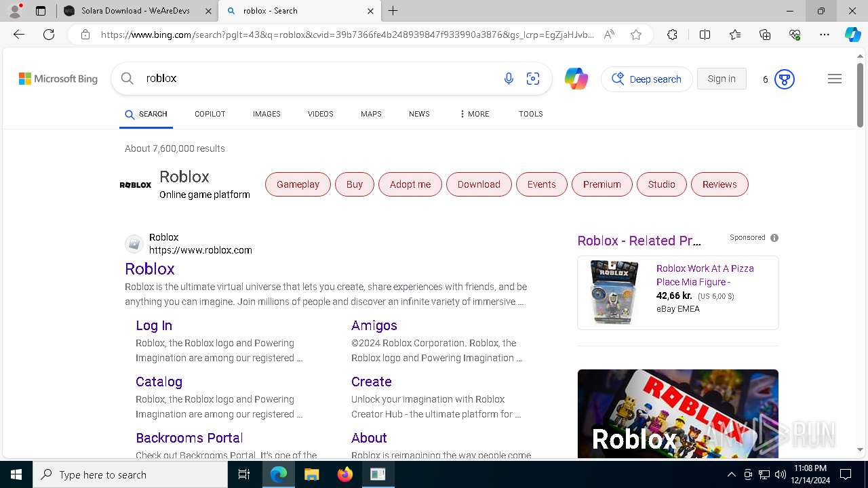
Task: Close the roblox - Search tab
Action: [370, 11]
